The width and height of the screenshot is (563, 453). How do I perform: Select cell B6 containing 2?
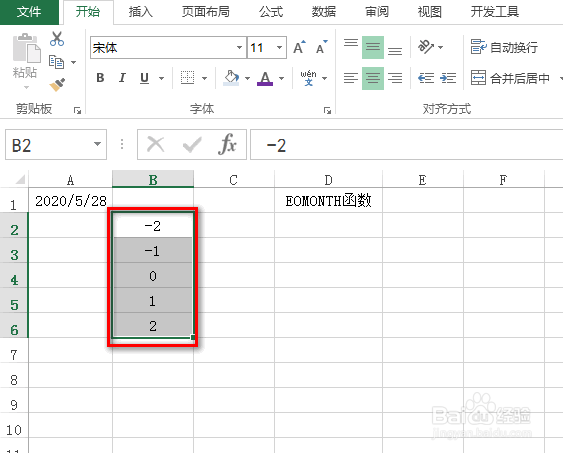click(x=153, y=325)
